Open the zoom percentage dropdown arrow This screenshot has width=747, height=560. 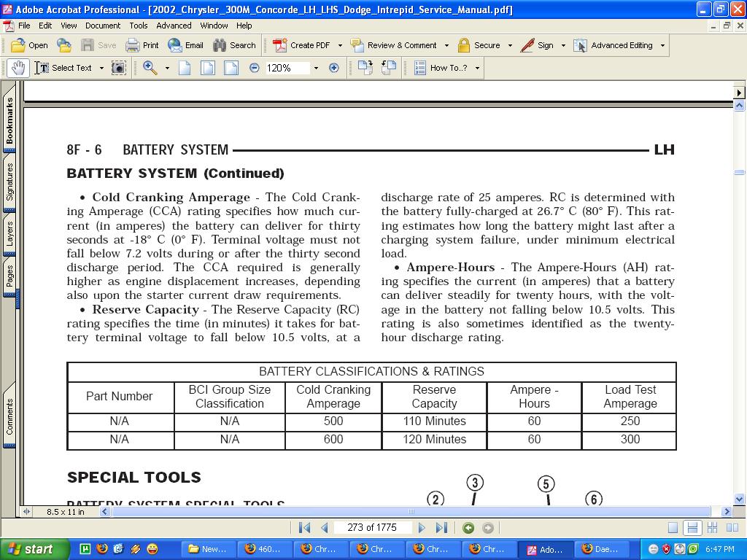click(x=316, y=68)
